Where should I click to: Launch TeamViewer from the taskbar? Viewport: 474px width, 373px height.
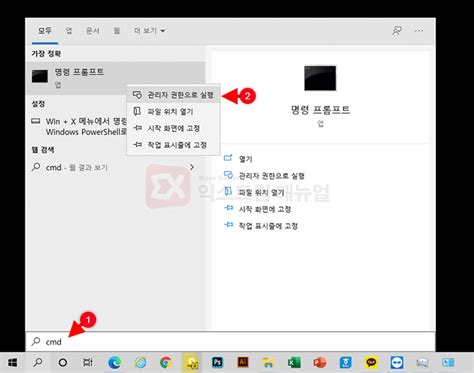[397, 362]
